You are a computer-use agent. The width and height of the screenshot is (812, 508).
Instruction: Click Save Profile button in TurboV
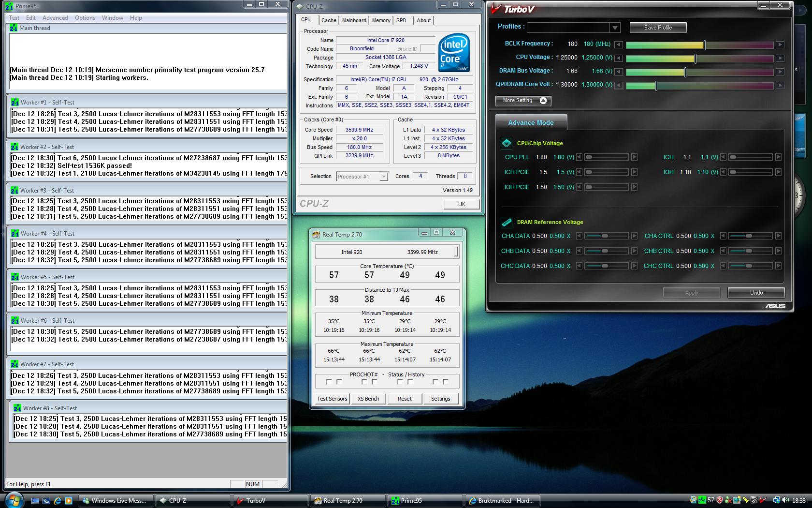[658, 28]
